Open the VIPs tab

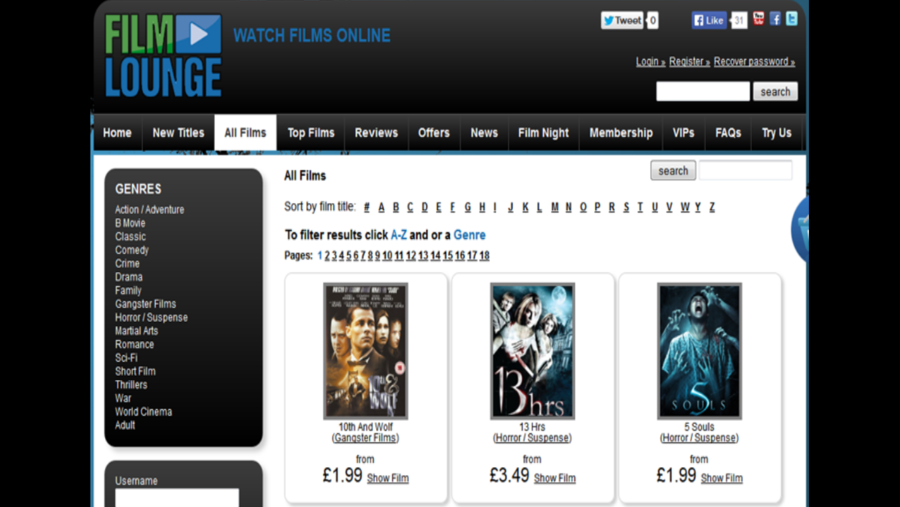click(x=683, y=133)
